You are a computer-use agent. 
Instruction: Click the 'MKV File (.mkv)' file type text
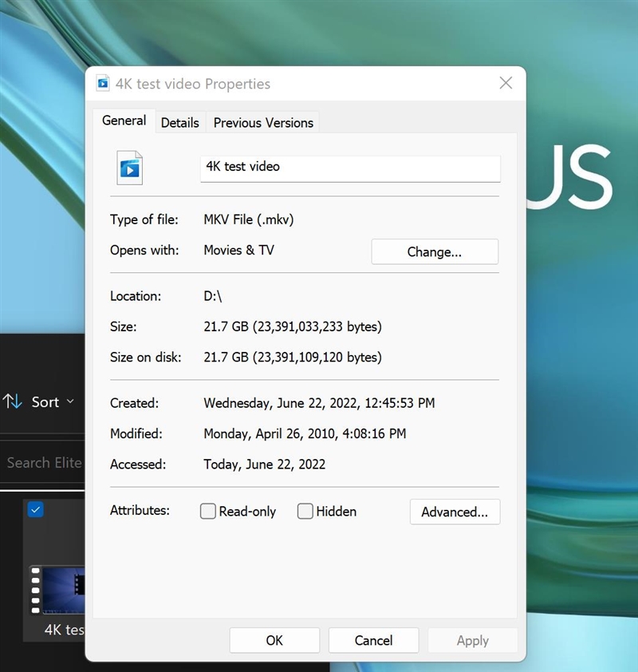[249, 219]
